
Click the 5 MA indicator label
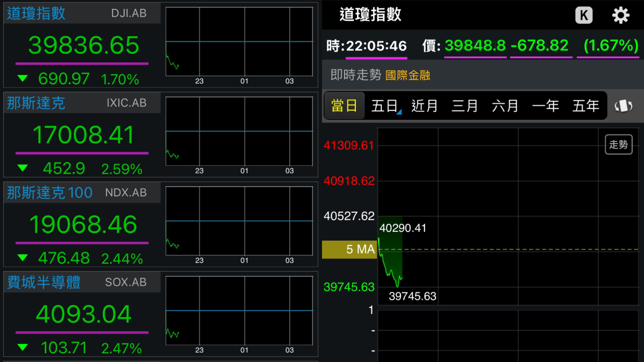[x=349, y=249]
